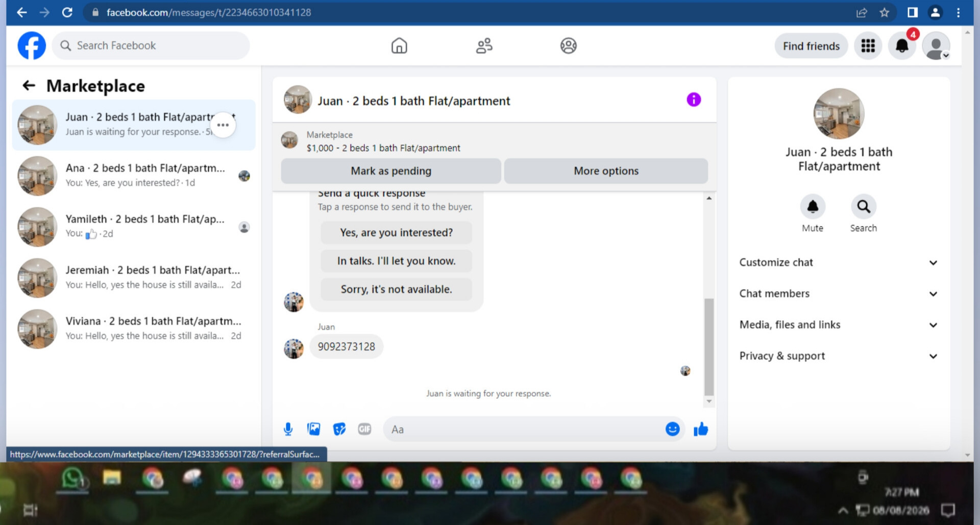The height and width of the screenshot is (525, 980).
Task: Go to the Home feed icon
Action: click(x=399, y=45)
